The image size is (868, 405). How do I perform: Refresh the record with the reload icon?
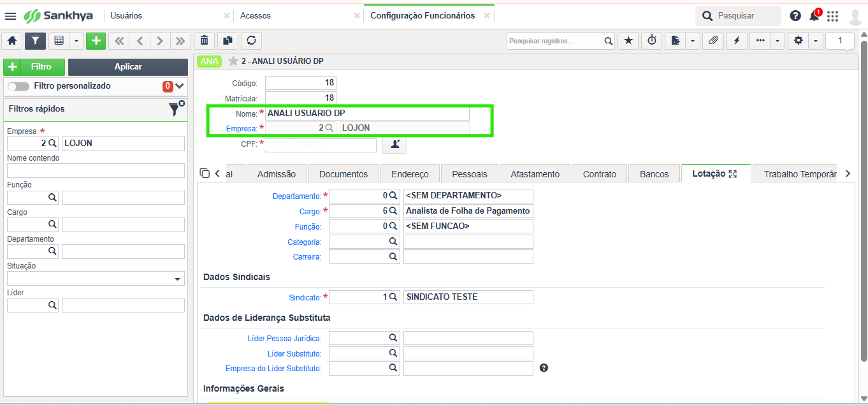point(251,41)
